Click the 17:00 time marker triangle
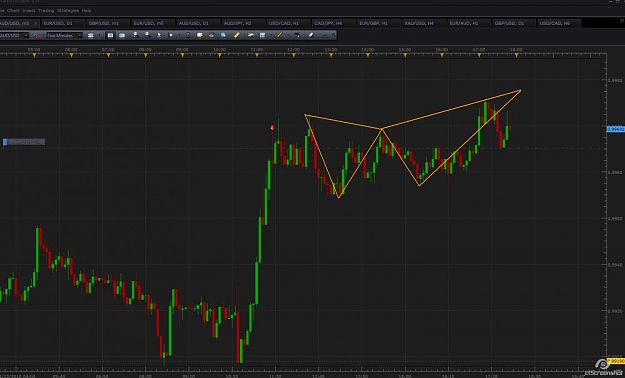This screenshot has height=378, width=625. coord(479,55)
